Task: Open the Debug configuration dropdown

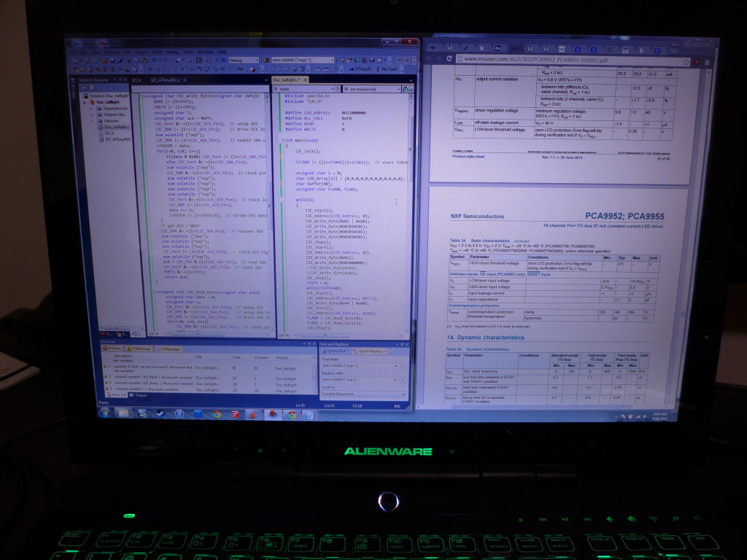Action: [244, 61]
